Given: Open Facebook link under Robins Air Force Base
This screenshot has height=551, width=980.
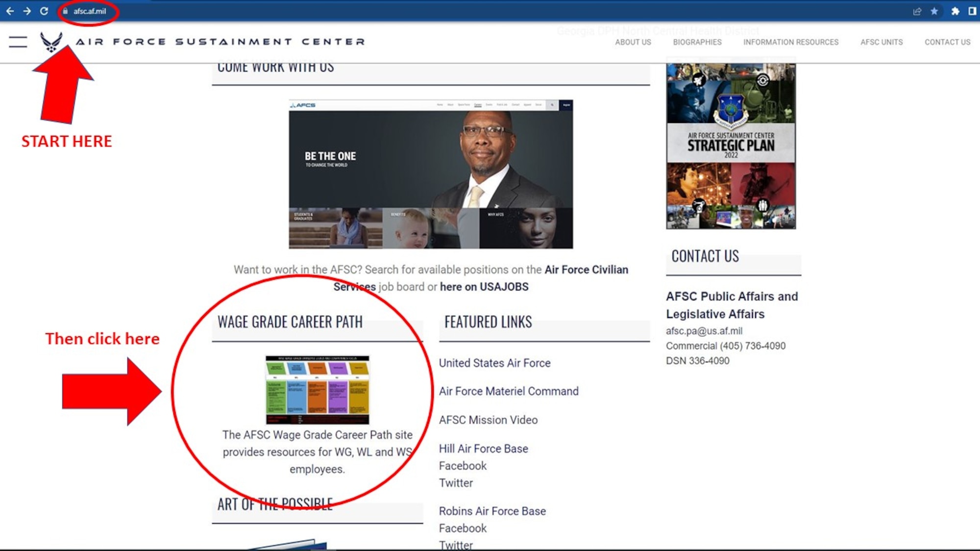Looking at the screenshot, I should (x=463, y=528).
